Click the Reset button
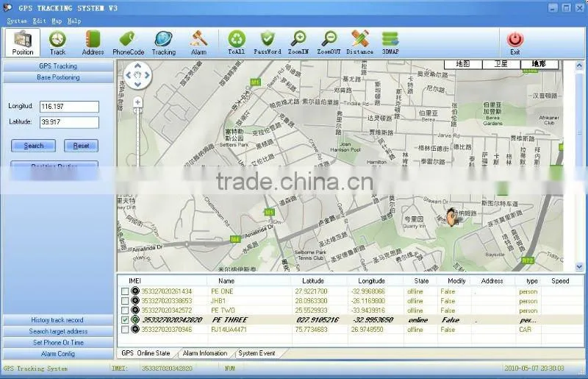The width and height of the screenshot is (588, 379). (81, 146)
